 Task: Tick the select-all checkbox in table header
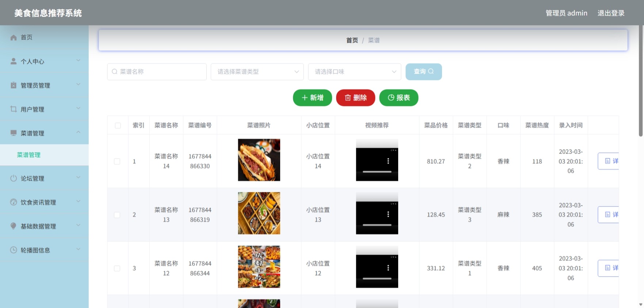click(118, 126)
